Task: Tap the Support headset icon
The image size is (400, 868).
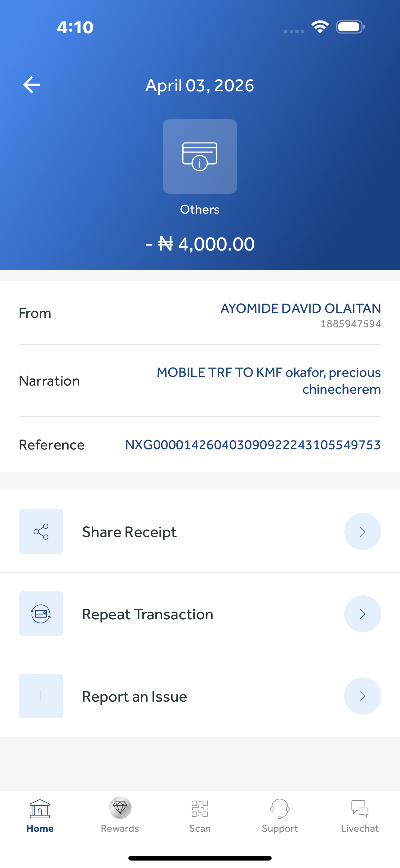Action: point(279,808)
